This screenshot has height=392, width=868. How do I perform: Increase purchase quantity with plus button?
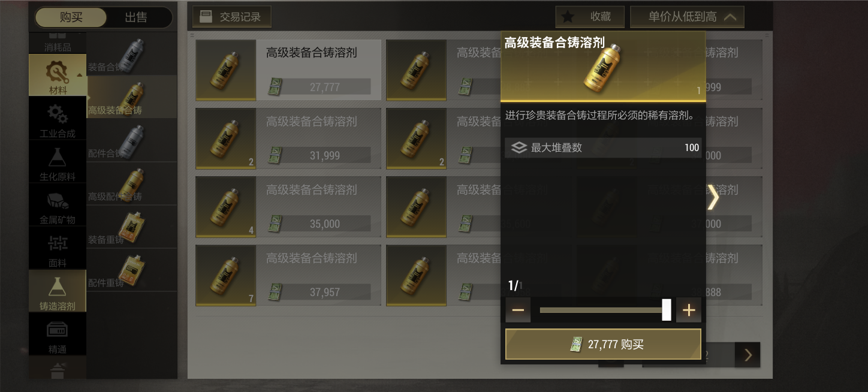point(689,310)
